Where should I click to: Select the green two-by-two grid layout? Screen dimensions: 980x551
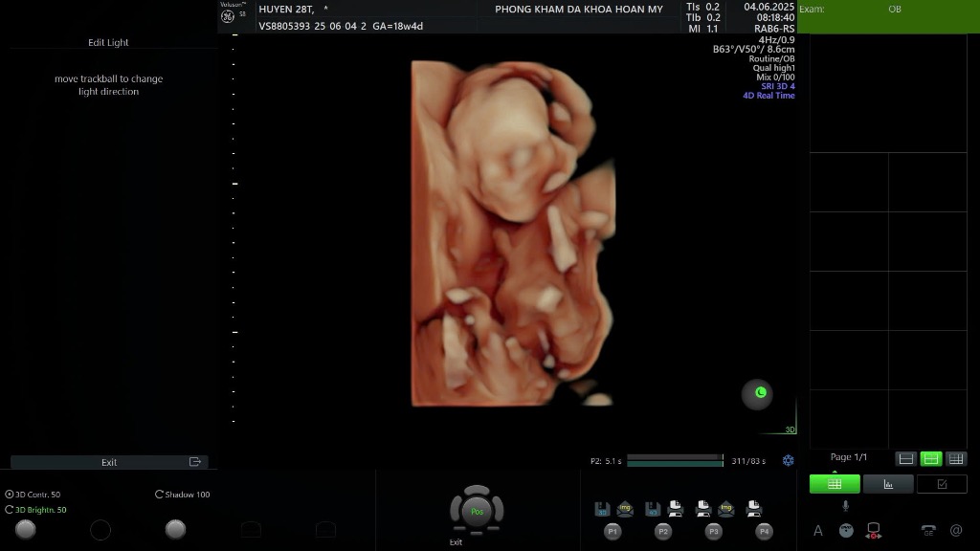(x=930, y=459)
